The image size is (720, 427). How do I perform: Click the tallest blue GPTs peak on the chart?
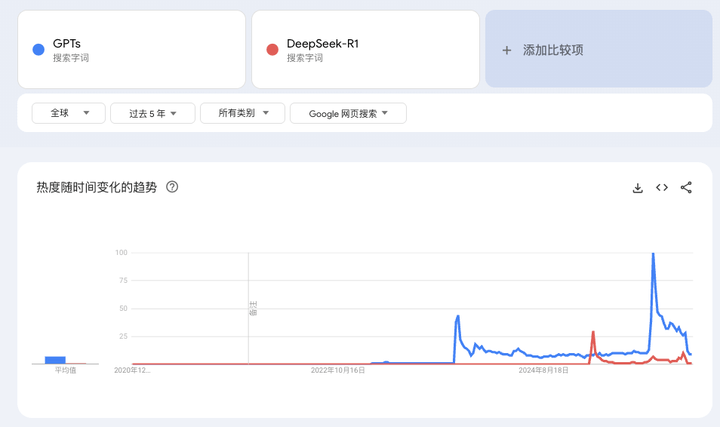(x=653, y=255)
